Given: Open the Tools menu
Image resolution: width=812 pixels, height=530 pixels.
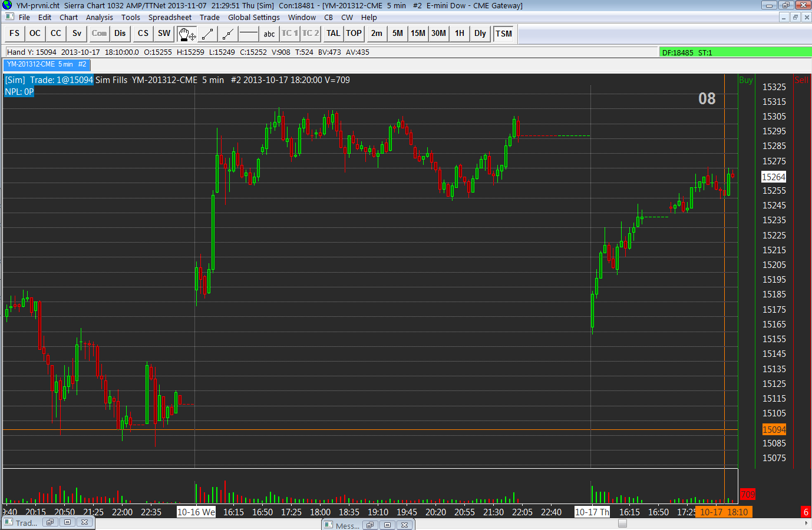Looking at the screenshot, I should (131, 17).
